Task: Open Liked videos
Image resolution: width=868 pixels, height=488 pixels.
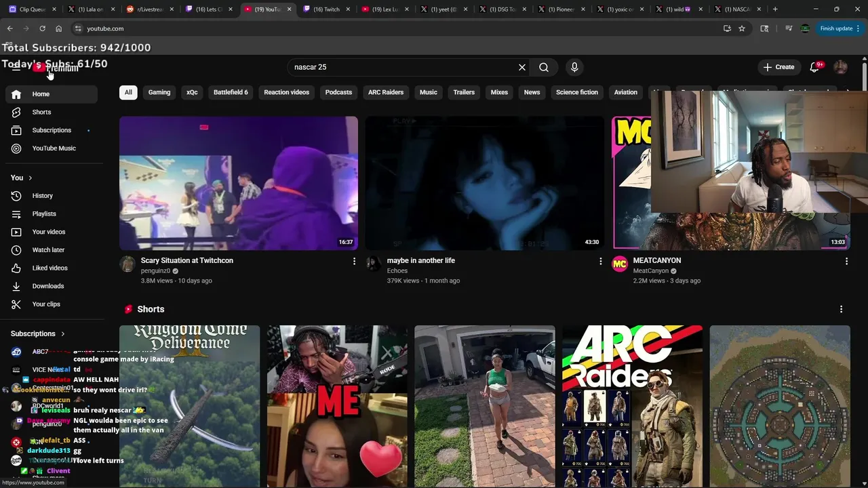Action: pyautogui.click(x=52, y=268)
